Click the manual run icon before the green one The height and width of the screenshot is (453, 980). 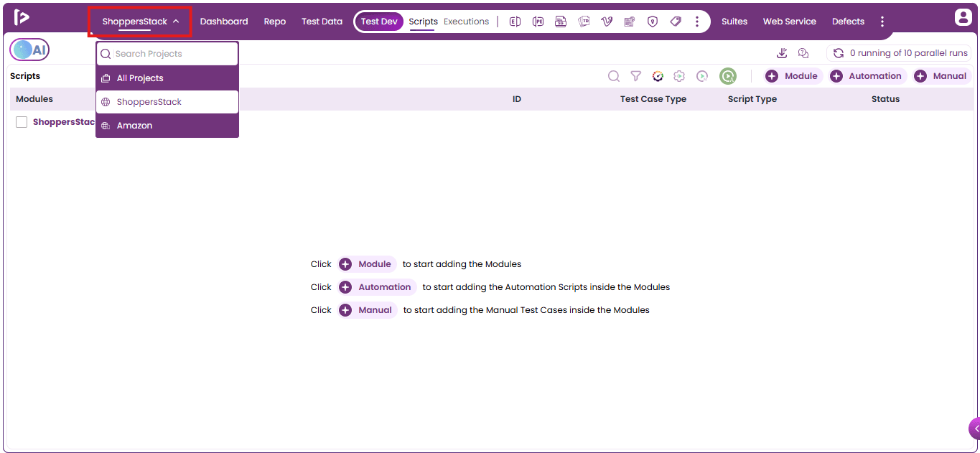(x=702, y=76)
